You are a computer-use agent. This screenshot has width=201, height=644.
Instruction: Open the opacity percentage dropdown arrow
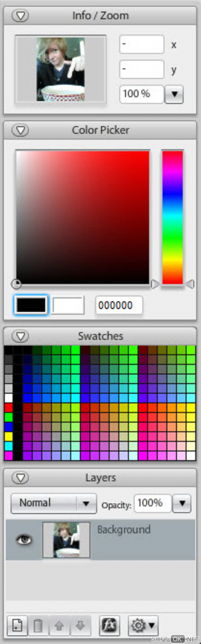coord(182,504)
